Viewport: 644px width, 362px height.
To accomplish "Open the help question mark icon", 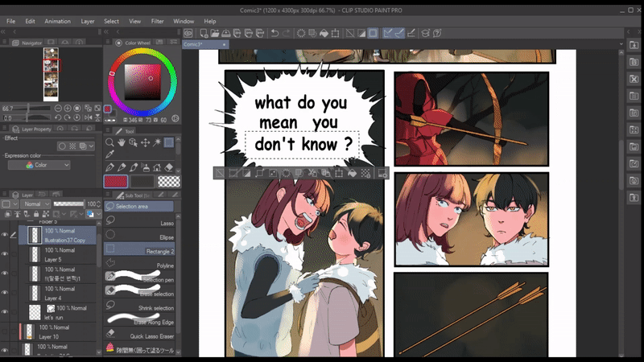I will pyautogui.click(x=437, y=33).
